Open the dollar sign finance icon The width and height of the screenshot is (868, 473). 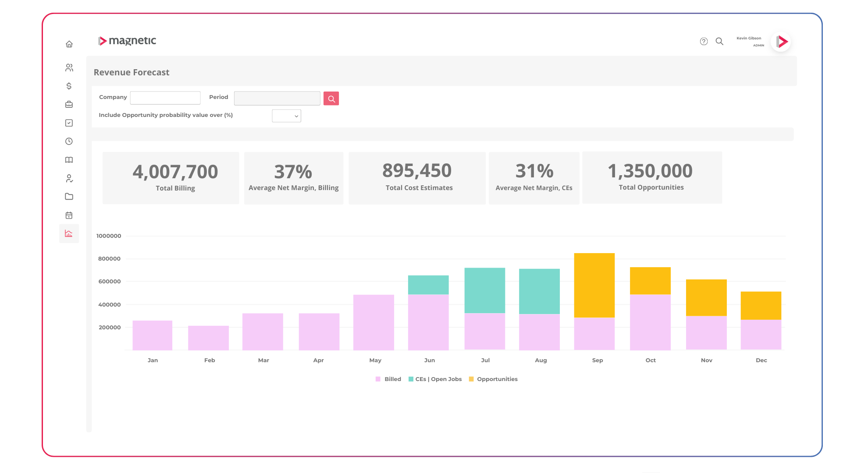(69, 86)
